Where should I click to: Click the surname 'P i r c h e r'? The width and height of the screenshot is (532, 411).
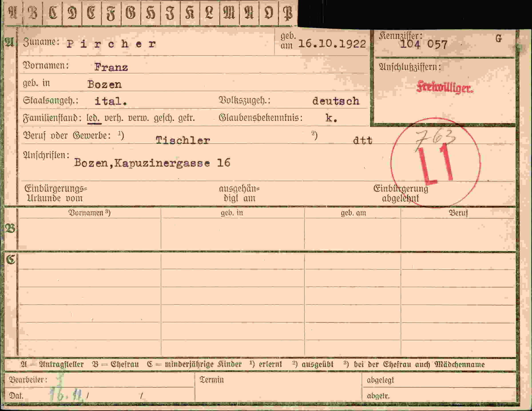click(111, 44)
